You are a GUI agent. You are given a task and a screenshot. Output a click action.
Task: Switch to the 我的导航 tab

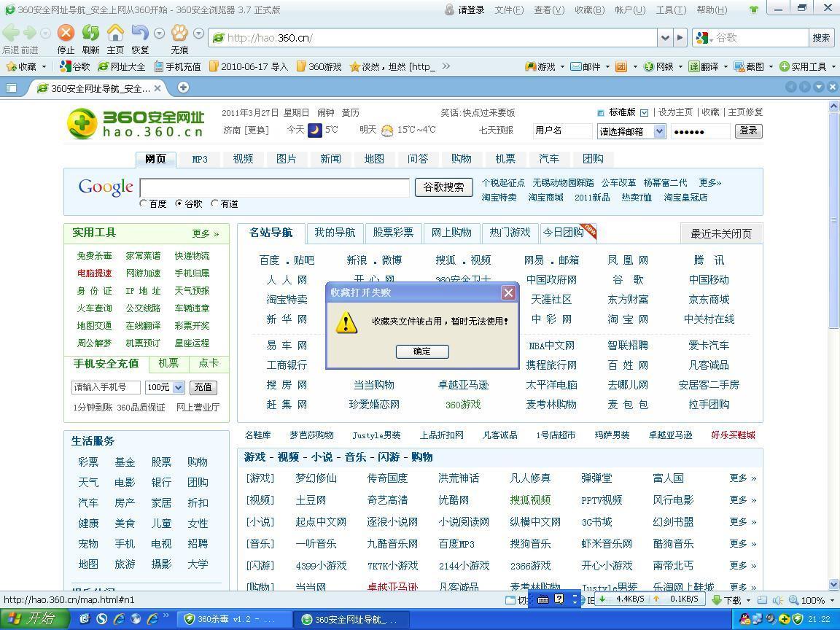coord(335,233)
